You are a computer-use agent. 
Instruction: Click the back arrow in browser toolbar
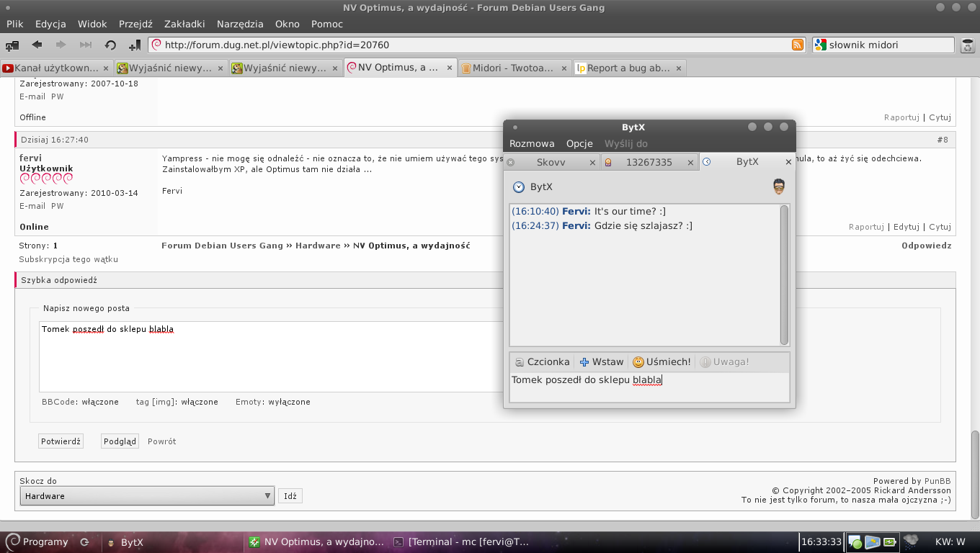37,45
